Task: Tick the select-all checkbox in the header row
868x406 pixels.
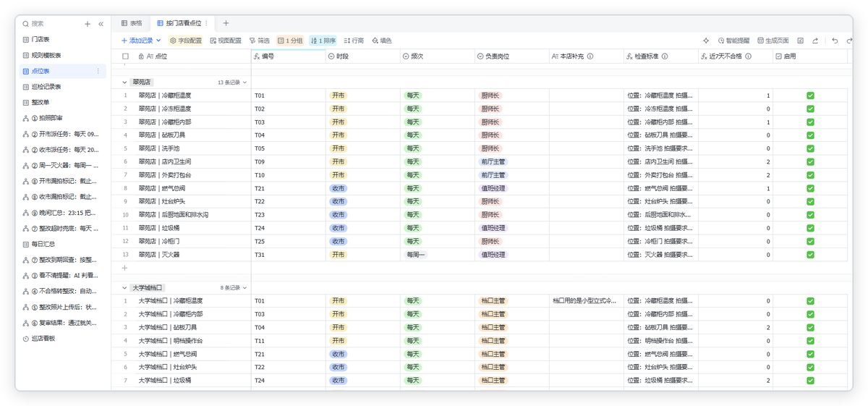Action: tap(125, 56)
